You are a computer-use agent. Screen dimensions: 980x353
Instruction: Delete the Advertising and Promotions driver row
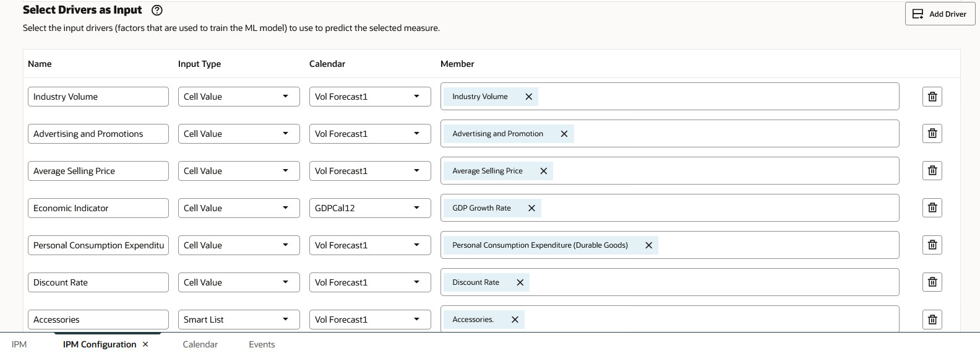point(932,134)
